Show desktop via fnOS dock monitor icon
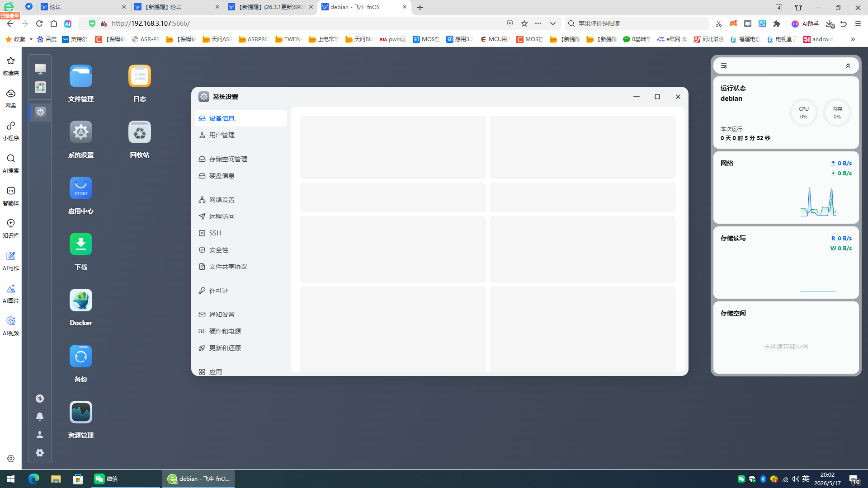868x488 pixels. [x=40, y=69]
